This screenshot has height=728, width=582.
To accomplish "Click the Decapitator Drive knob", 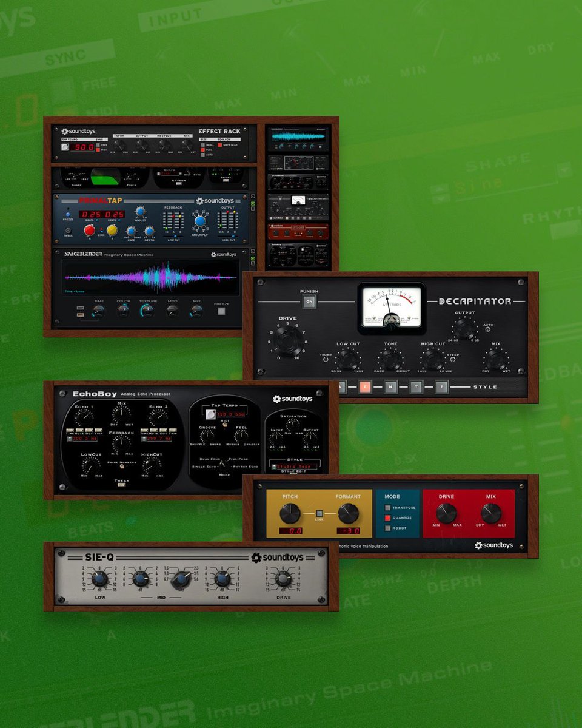I will 287,342.
